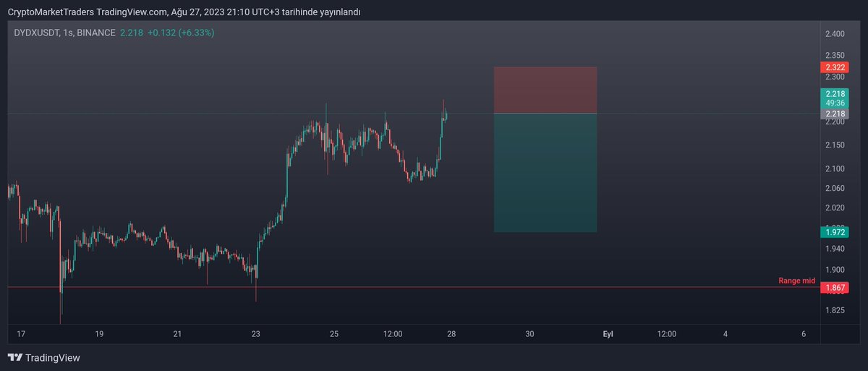Click the TradingView wordmark text
This screenshot has height=371, width=868.
tap(52, 358)
